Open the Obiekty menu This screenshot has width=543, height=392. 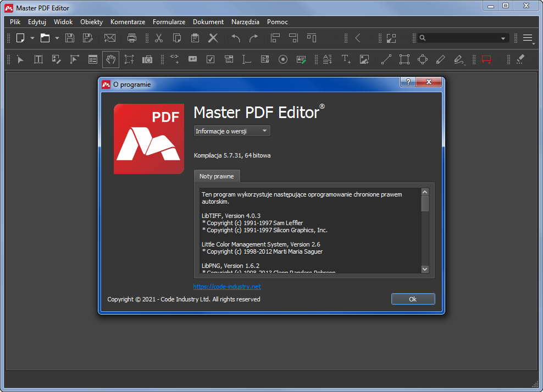coord(91,22)
